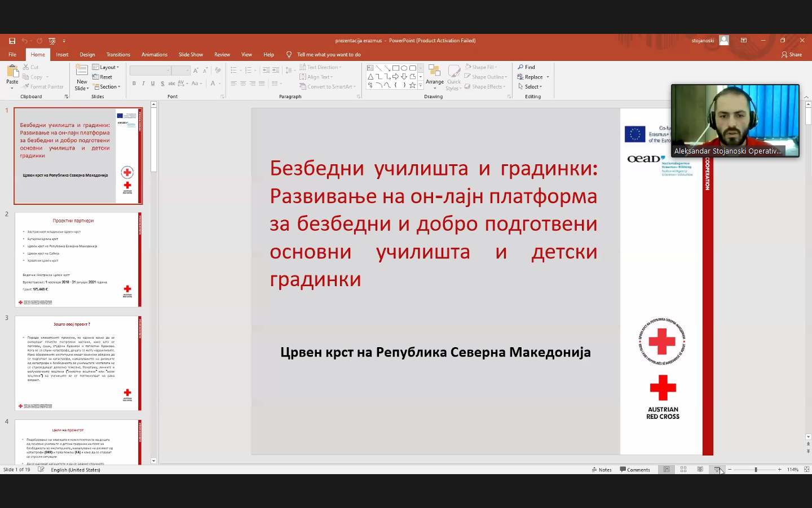Open the Animations tab

(155, 55)
